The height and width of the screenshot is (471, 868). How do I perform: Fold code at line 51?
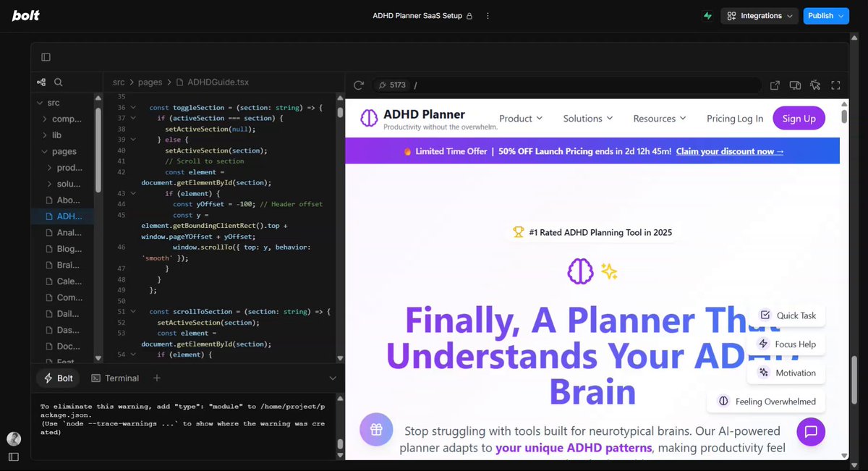tap(133, 312)
